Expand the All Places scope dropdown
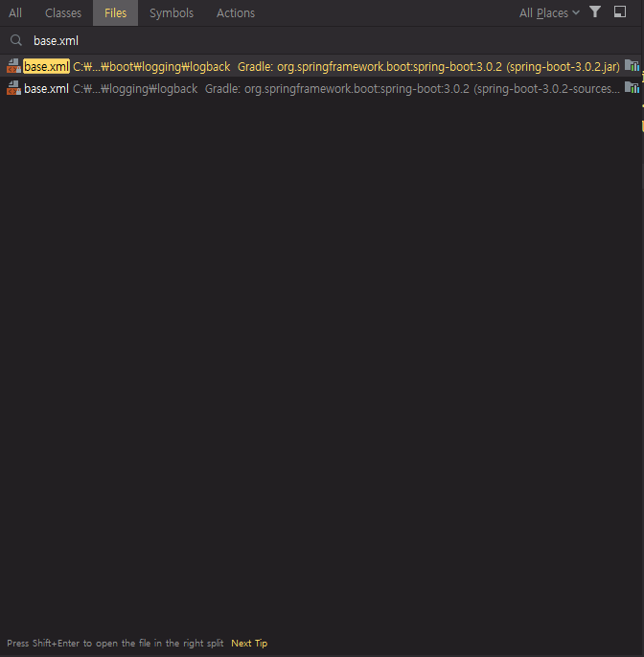Viewport: 644px width, 657px height. click(x=549, y=13)
